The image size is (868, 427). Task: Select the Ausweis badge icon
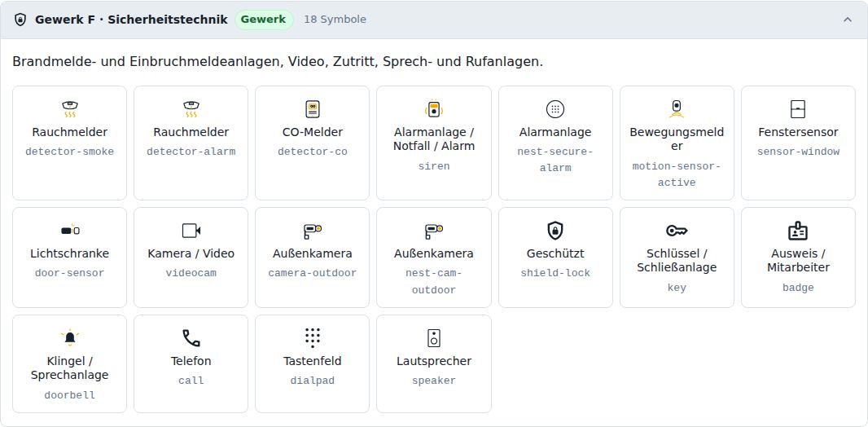[798, 231]
